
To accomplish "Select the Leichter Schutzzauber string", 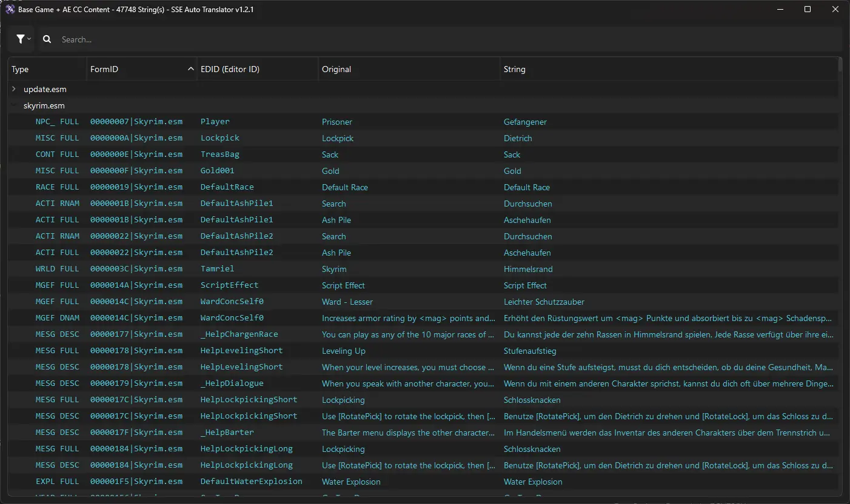I will pyautogui.click(x=544, y=302).
